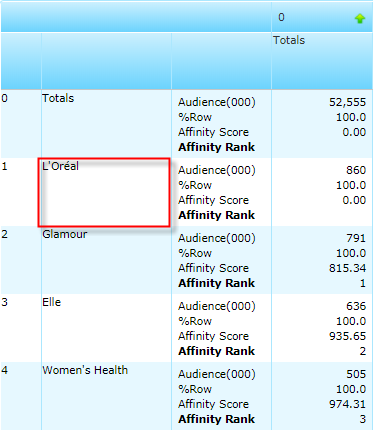Click Totals audience value 52,555
This screenshot has width=373, height=430.
pos(347,102)
